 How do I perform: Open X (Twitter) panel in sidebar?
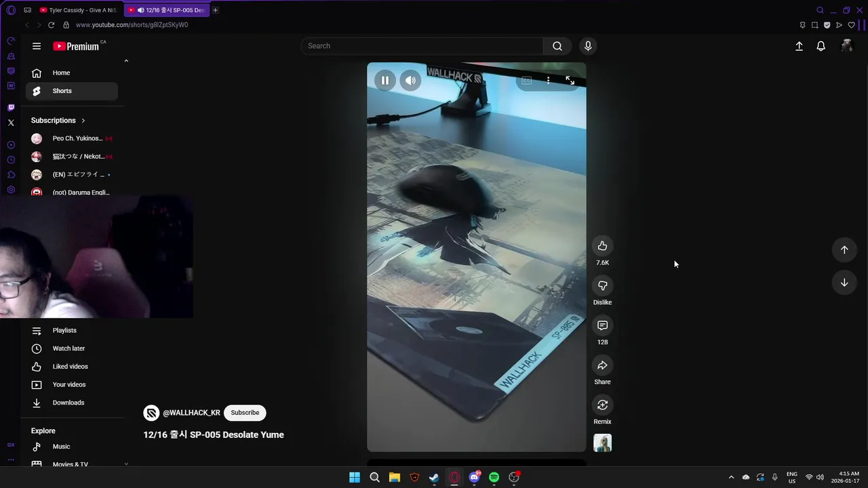(11, 123)
